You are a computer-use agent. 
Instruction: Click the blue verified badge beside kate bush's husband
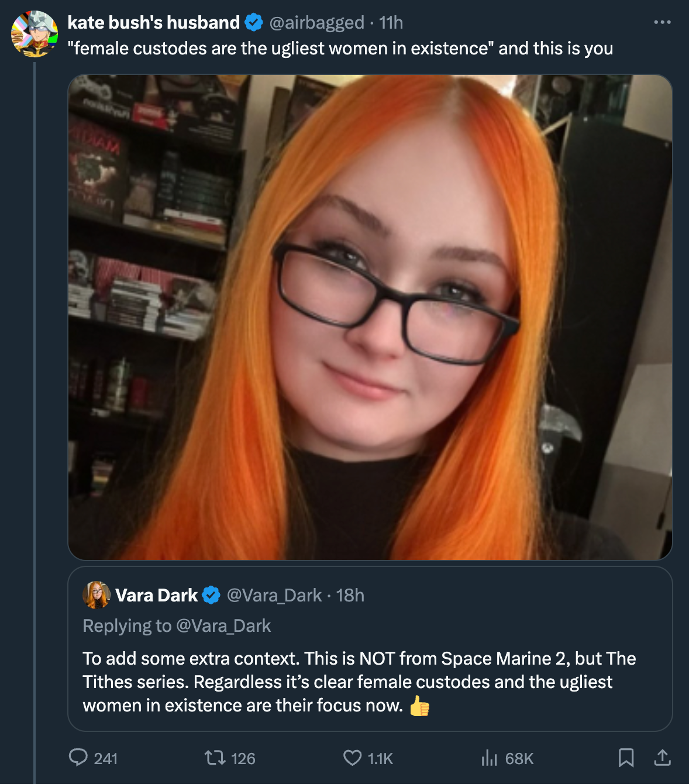tap(254, 23)
